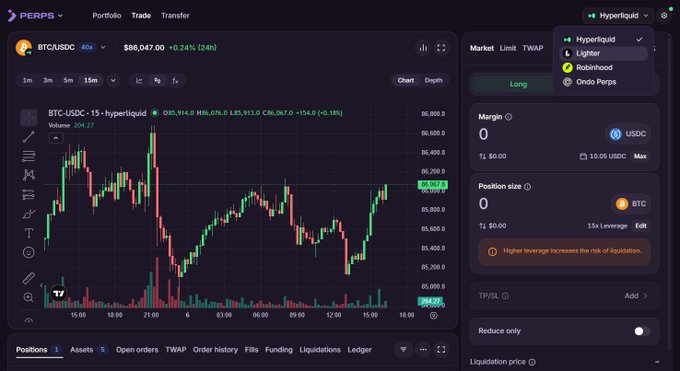
Task: Open the forecasting and measurement tools
Action: coord(29,194)
